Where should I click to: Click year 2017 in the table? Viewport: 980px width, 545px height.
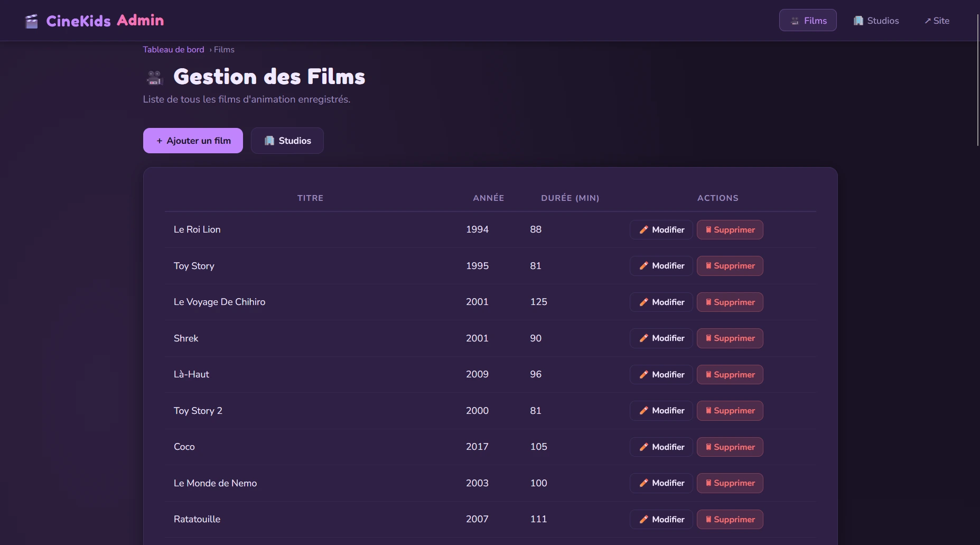[477, 447]
